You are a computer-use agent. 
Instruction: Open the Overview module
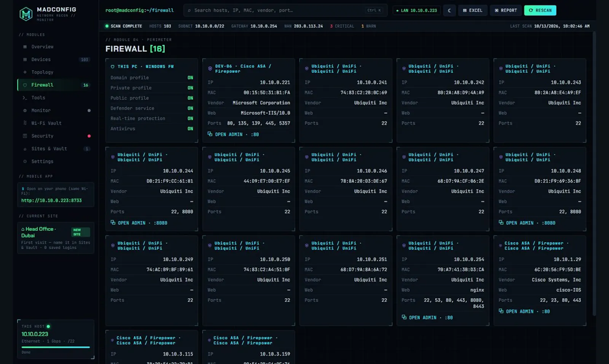point(55,47)
